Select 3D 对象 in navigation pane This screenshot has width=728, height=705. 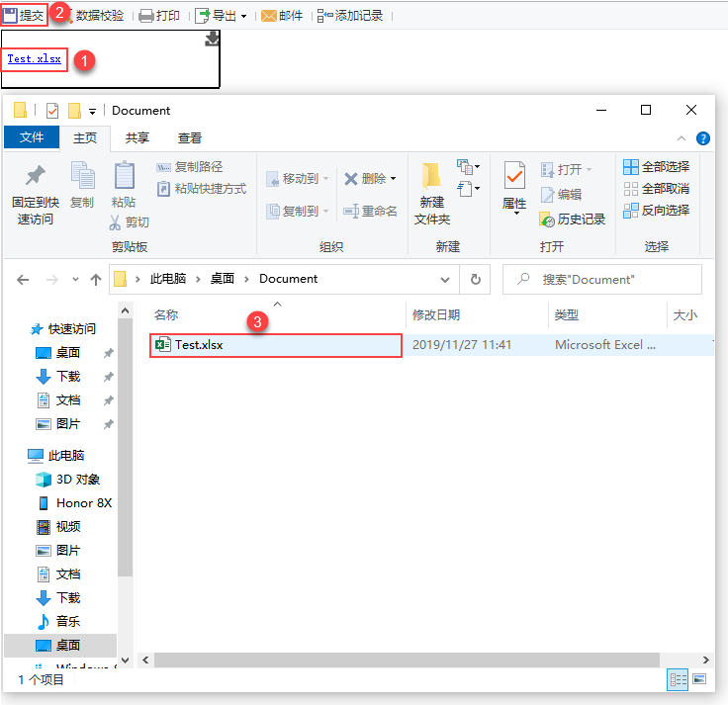[68, 479]
